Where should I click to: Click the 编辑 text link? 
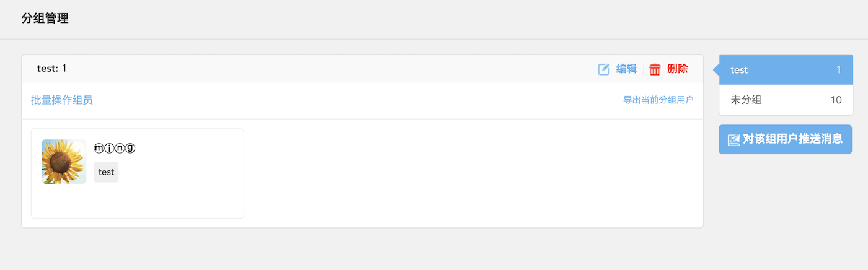pyautogui.click(x=626, y=69)
